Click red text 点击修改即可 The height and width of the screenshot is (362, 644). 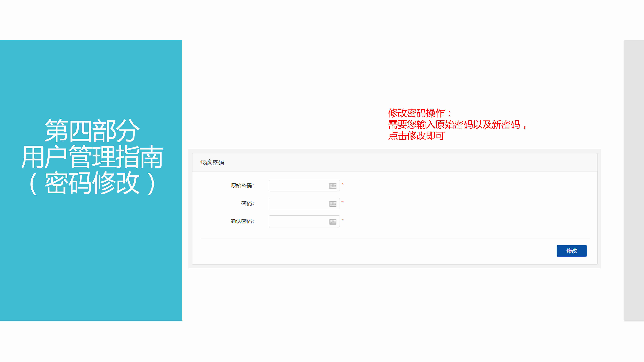[x=416, y=136]
